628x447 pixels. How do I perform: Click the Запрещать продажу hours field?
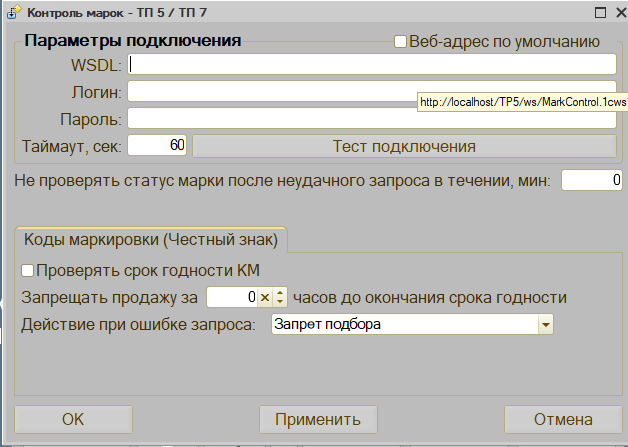point(231,298)
